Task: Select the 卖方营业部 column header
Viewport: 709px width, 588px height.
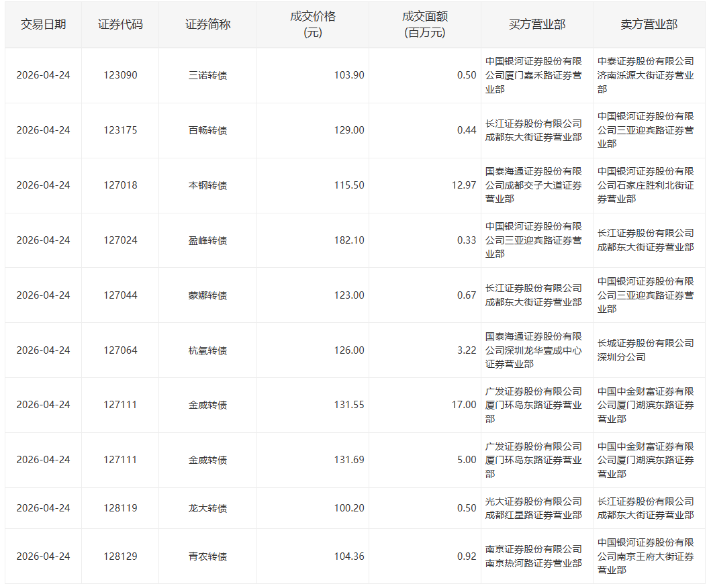Action: [649, 24]
